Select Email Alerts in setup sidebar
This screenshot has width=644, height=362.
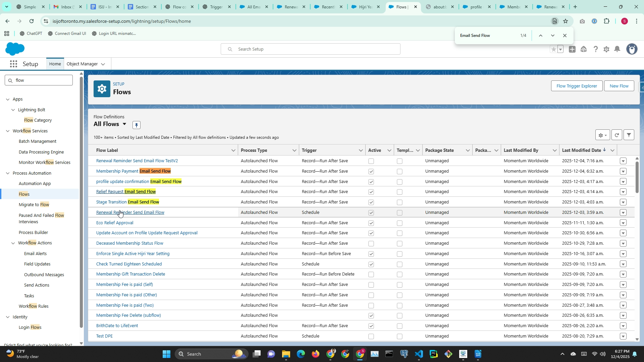35,254
